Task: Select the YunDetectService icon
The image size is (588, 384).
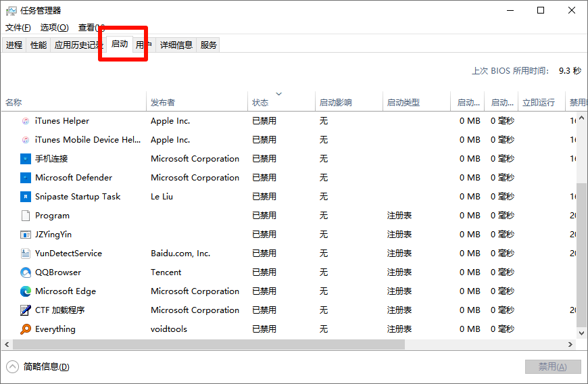Action: pos(26,254)
